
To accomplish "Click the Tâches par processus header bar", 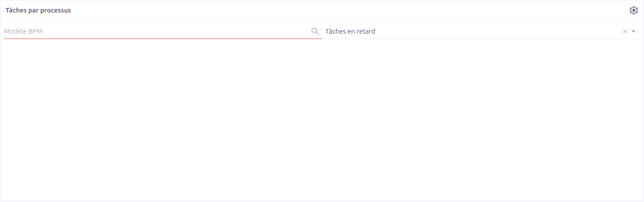I will tap(322, 10).
